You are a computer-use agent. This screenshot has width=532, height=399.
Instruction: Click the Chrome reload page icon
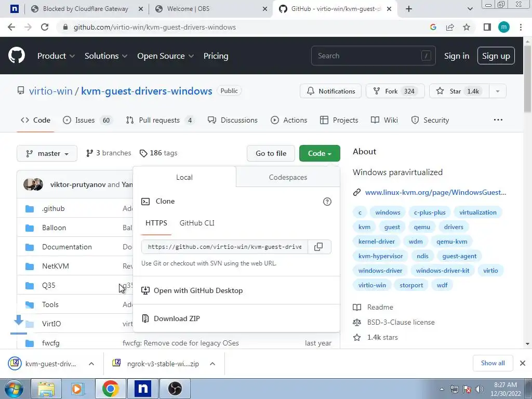tap(45, 27)
